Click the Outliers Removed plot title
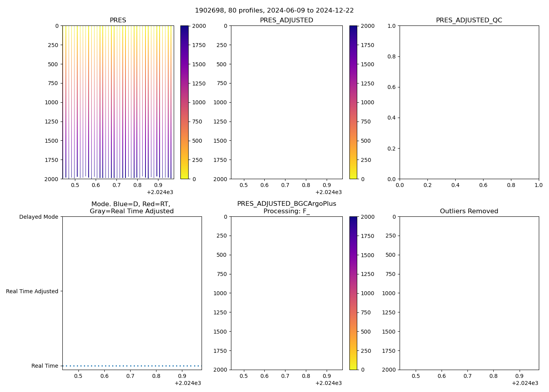549x392 pixels. tap(469, 211)
